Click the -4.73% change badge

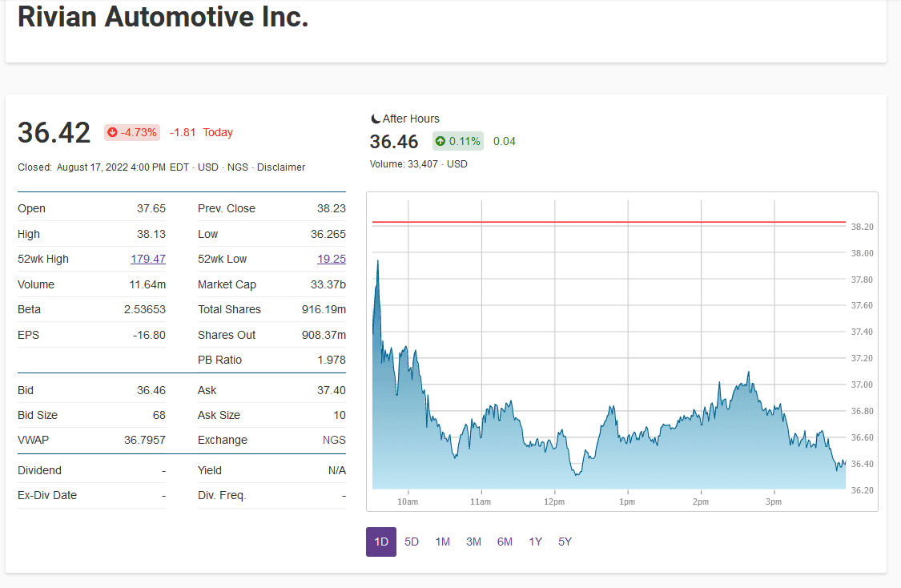[x=132, y=132]
